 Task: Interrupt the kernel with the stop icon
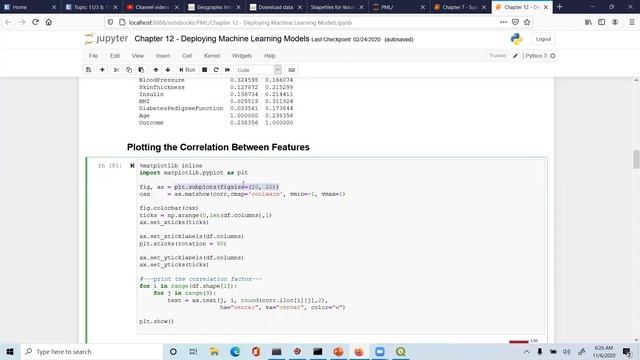[204, 70]
